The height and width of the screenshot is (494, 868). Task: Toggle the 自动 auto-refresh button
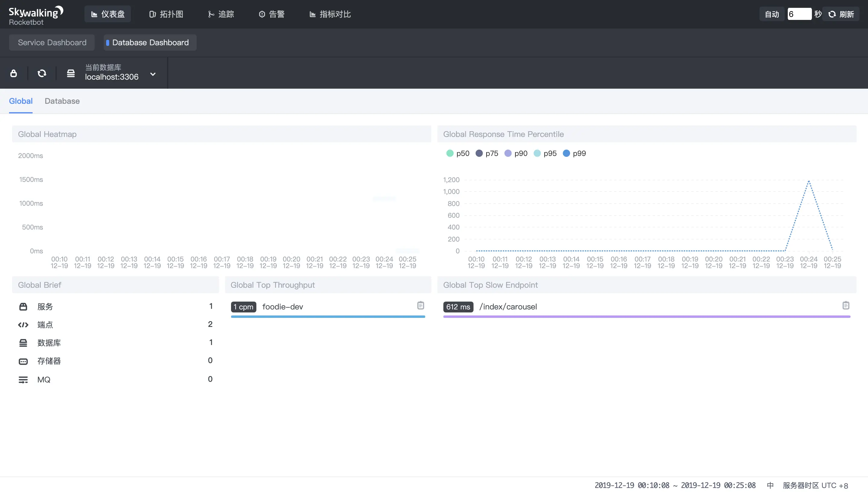pyautogui.click(x=772, y=14)
